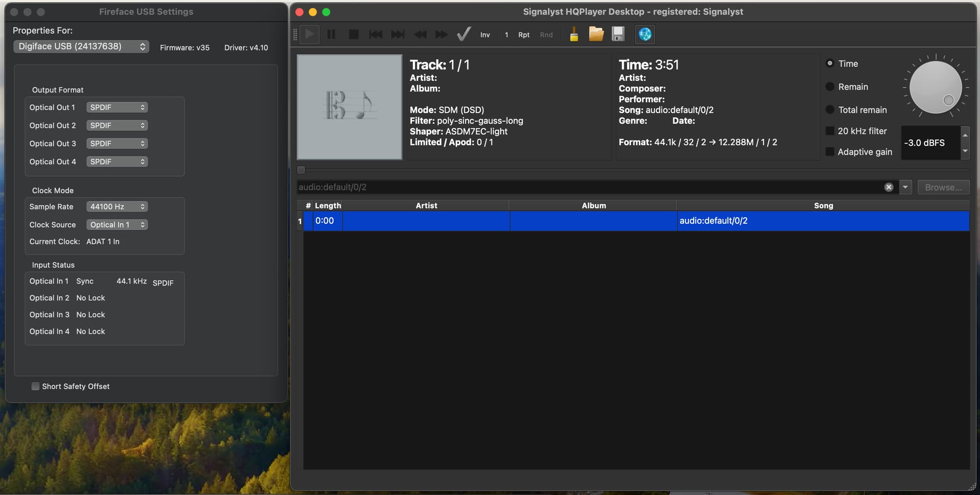The width and height of the screenshot is (980, 495).
Task: Enable the Adaptive gain checkbox
Action: click(830, 152)
